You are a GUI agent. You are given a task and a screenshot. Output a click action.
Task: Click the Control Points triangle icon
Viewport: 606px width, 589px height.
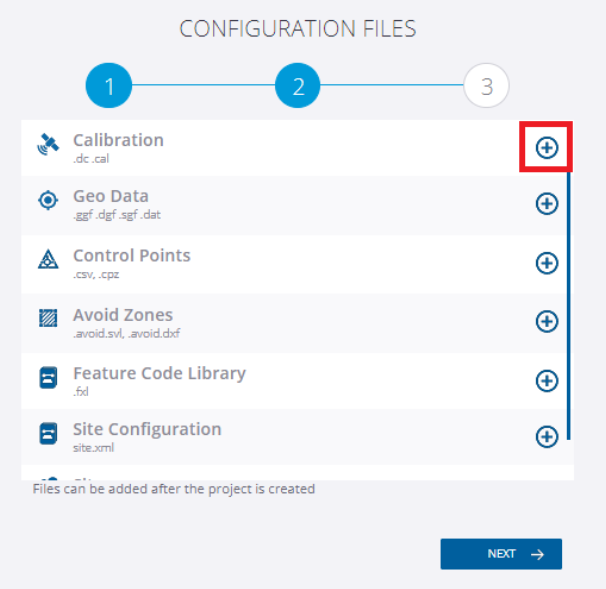48,260
